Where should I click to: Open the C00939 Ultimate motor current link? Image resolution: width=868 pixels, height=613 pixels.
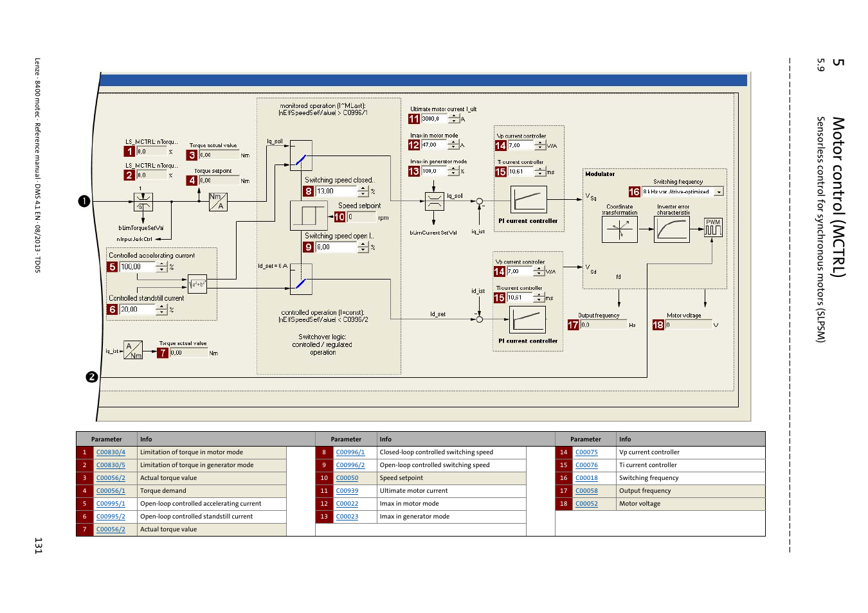[x=347, y=491]
